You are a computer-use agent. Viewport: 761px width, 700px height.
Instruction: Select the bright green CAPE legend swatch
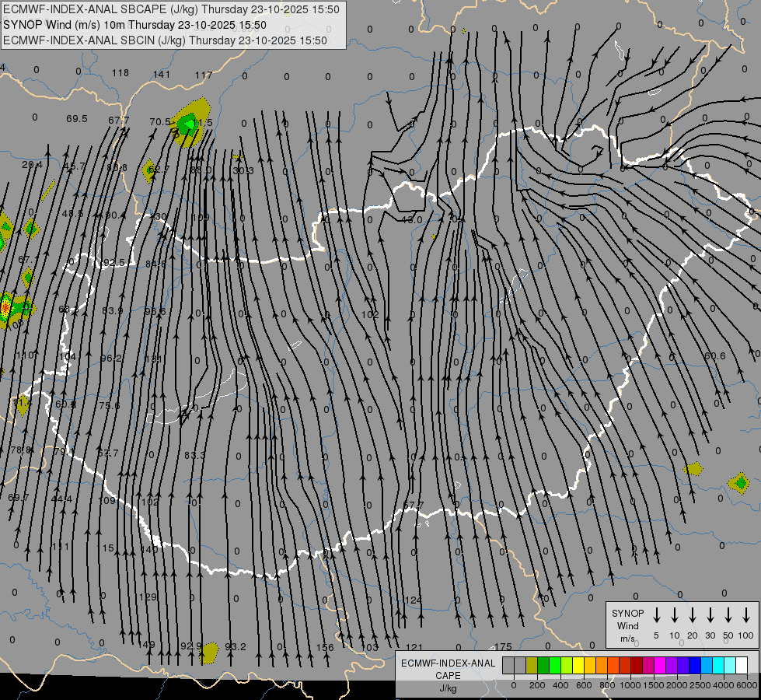555,665
